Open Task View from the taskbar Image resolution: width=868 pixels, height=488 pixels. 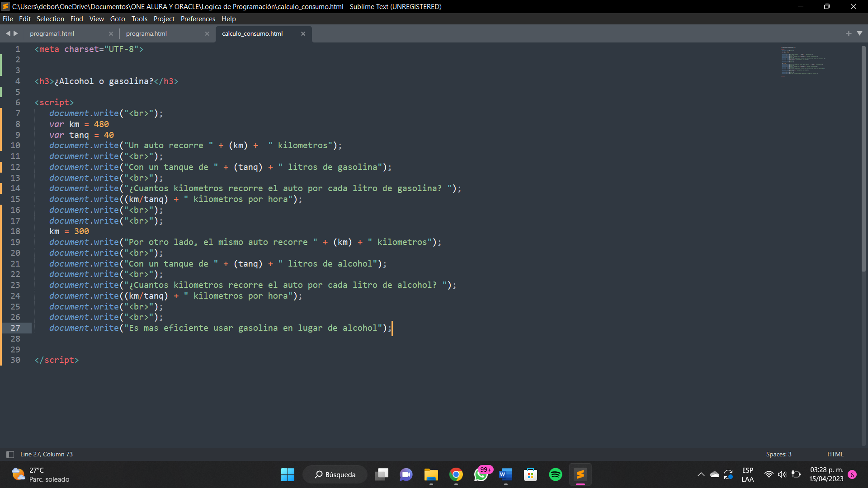382,474
